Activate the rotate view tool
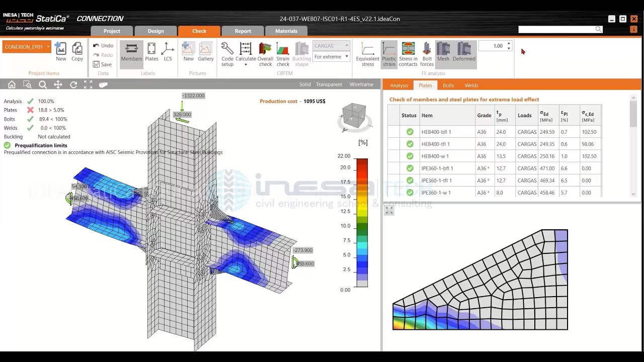 tap(73, 84)
